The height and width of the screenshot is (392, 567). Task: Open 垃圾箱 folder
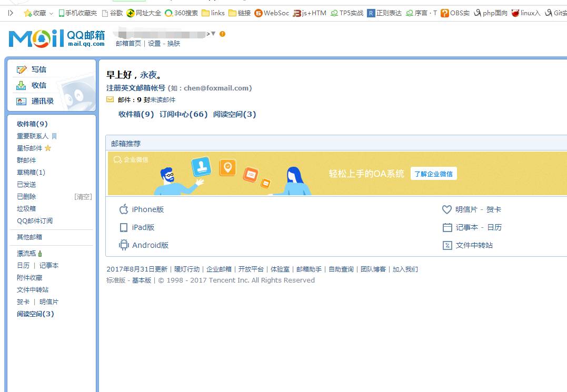click(26, 209)
